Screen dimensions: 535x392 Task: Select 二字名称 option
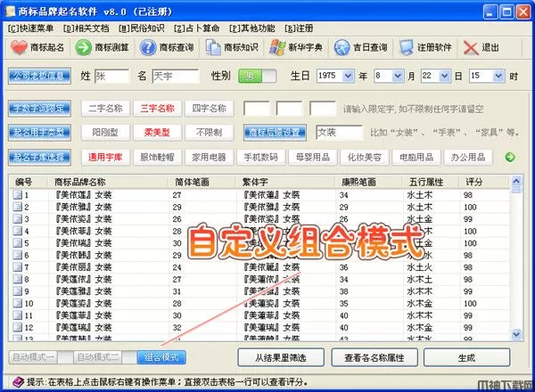pos(105,109)
